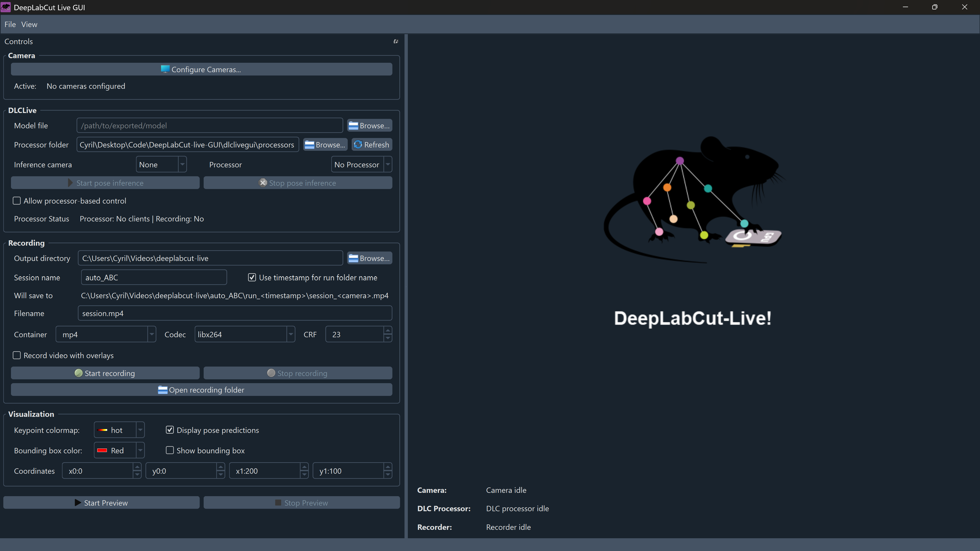Click the green circle on Start recording
The image size is (980, 551).
[78, 373]
